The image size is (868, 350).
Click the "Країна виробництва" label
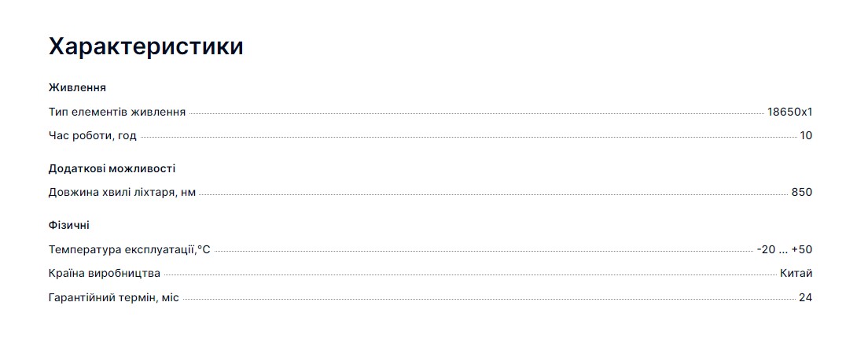click(105, 274)
